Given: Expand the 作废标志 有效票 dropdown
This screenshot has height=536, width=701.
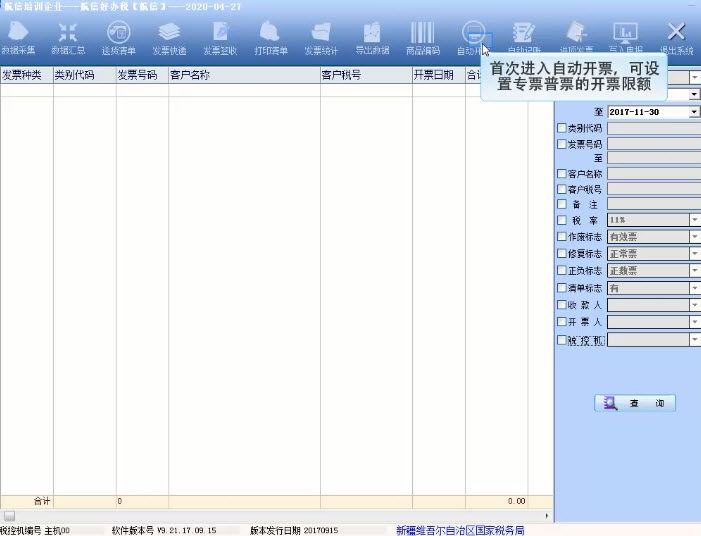Looking at the screenshot, I should (694, 236).
